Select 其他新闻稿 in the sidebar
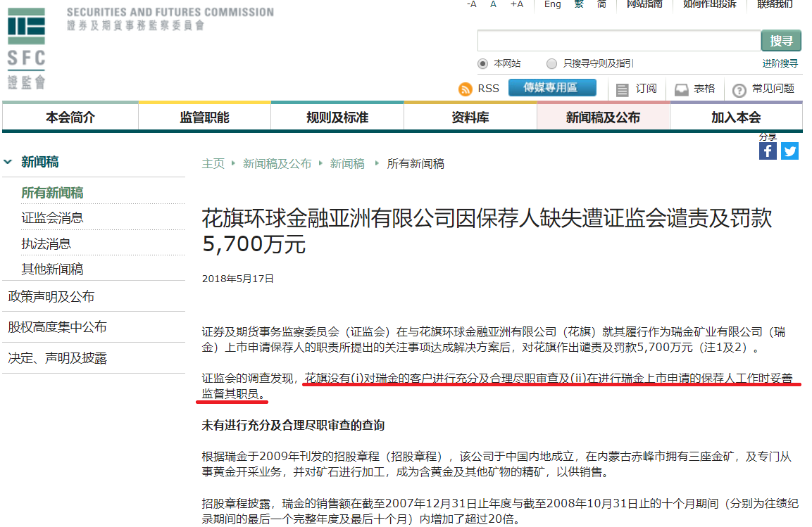The image size is (812, 527). click(x=52, y=269)
